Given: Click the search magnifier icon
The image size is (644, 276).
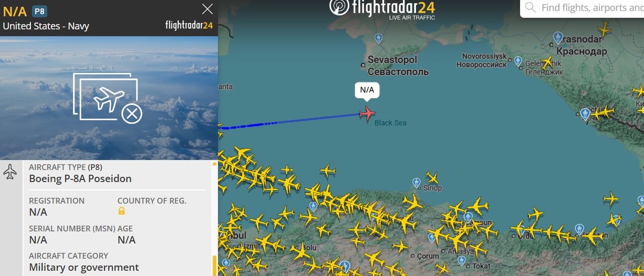Looking at the screenshot, I should coord(530,8).
